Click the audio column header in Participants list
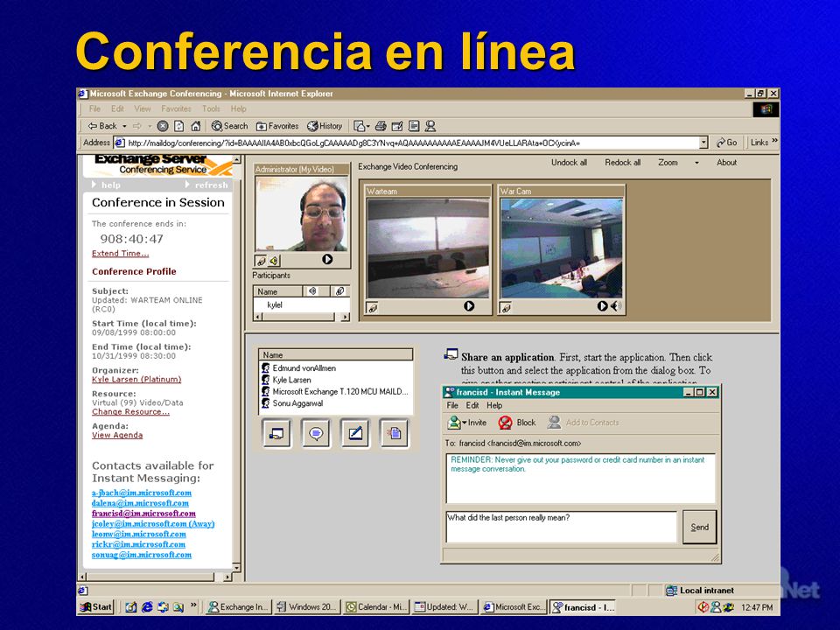Image resolution: width=840 pixels, height=630 pixels. pos(312,291)
